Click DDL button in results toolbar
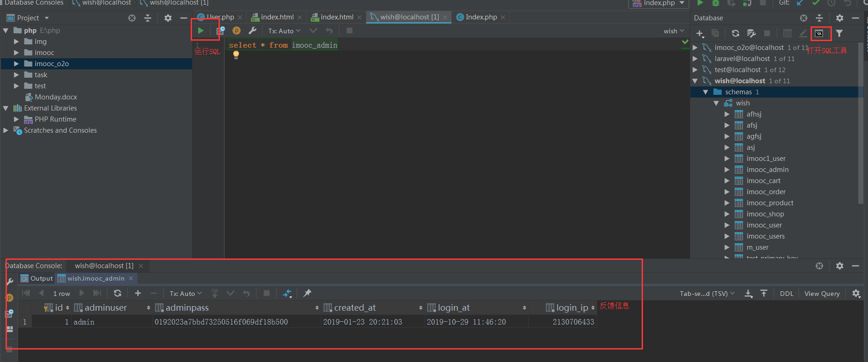The image size is (868, 362). pyautogui.click(x=787, y=294)
